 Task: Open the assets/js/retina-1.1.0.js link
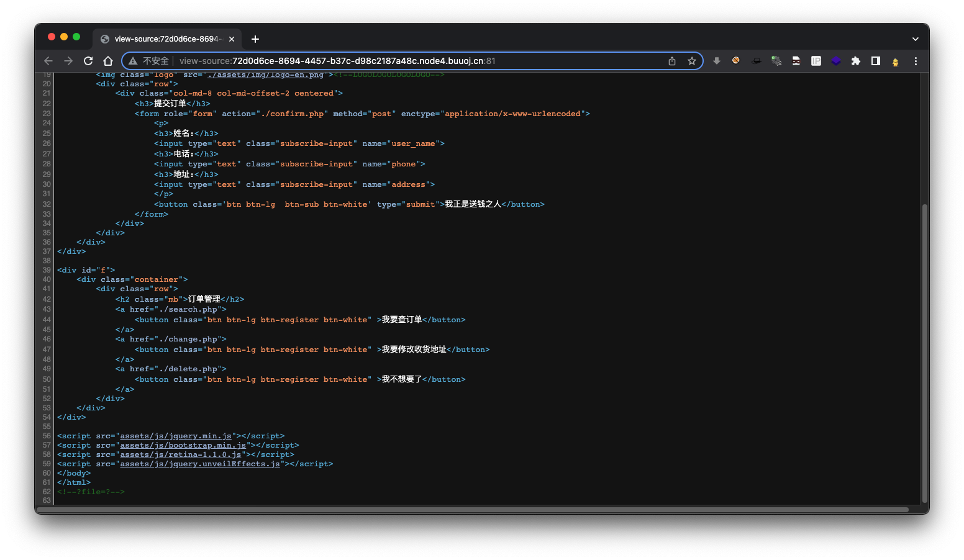pos(181,454)
